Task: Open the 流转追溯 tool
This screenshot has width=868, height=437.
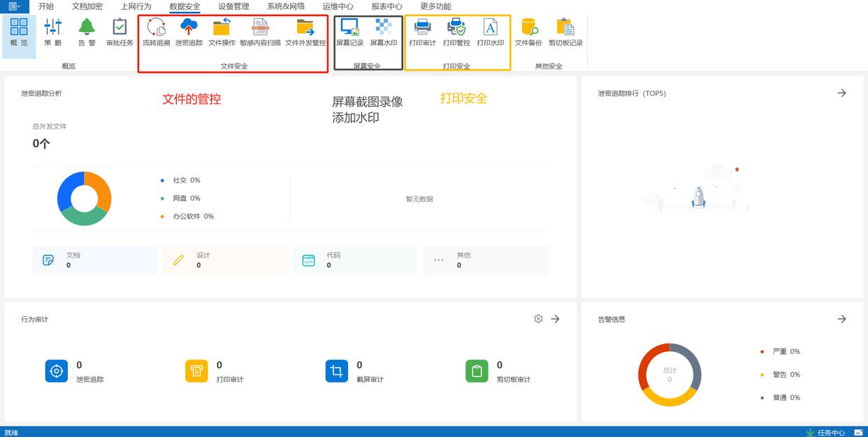Action: [x=156, y=32]
